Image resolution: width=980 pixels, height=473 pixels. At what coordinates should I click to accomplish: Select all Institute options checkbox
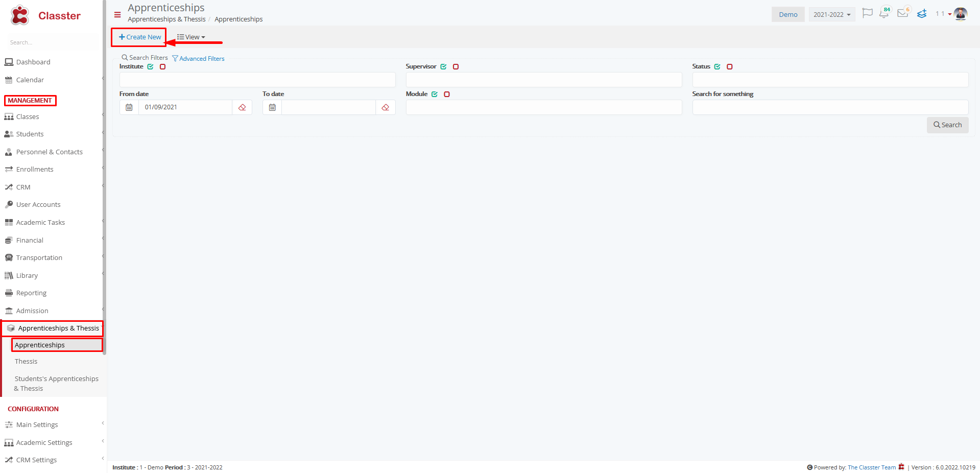point(151,66)
